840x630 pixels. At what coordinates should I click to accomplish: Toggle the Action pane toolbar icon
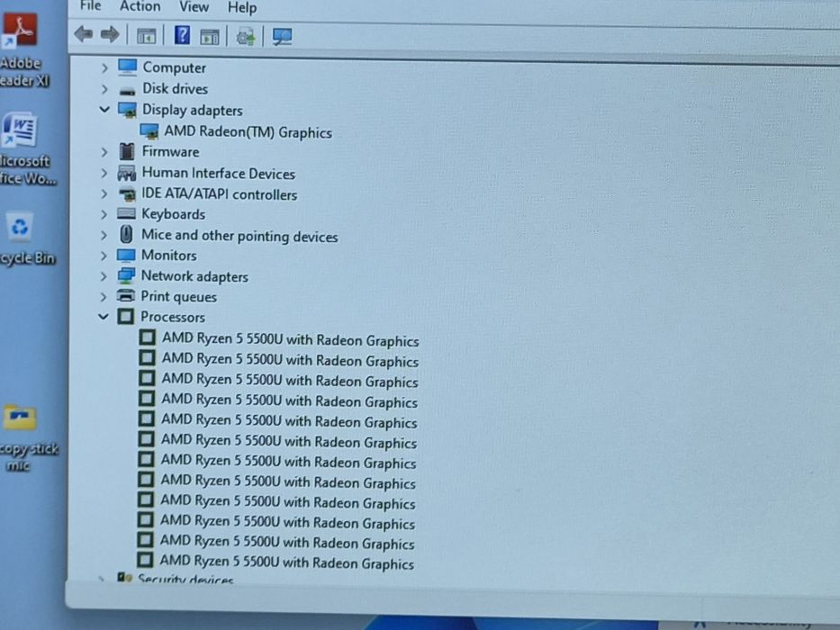click(x=210, y=37)
